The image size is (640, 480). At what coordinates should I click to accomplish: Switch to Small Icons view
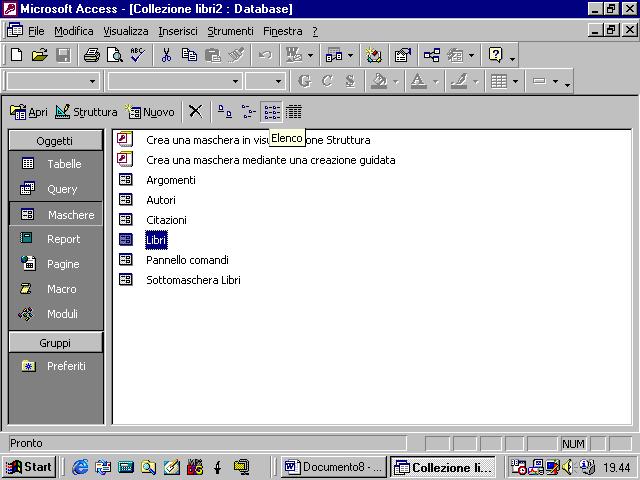click(x=248, y=111)
